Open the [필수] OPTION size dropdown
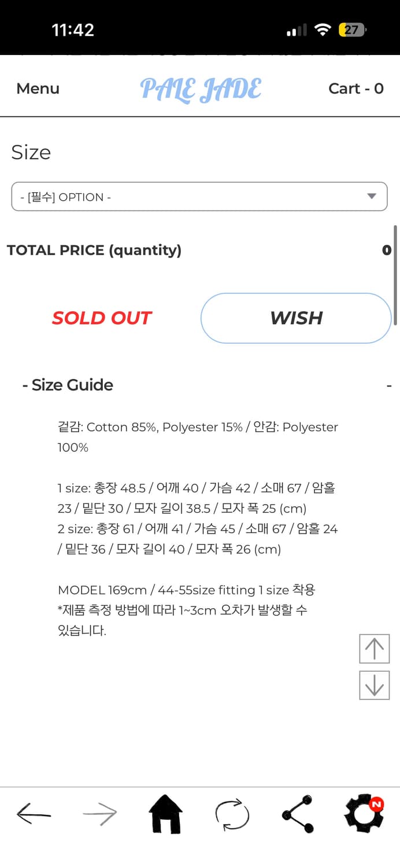Screen dimensions: 400x868 pyautogui.click(x=199, y=197)
